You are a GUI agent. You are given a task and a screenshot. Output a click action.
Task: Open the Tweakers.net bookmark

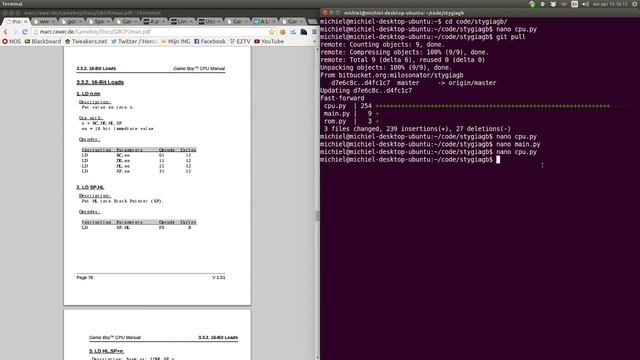point(86,41)
